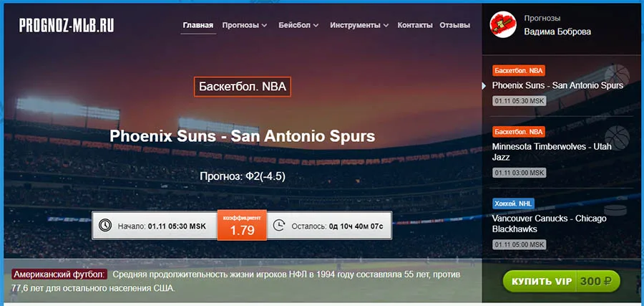
Task: Click the Phoenix Suns - San Antonio Spurs headline
Action: (x=243, y=136)
